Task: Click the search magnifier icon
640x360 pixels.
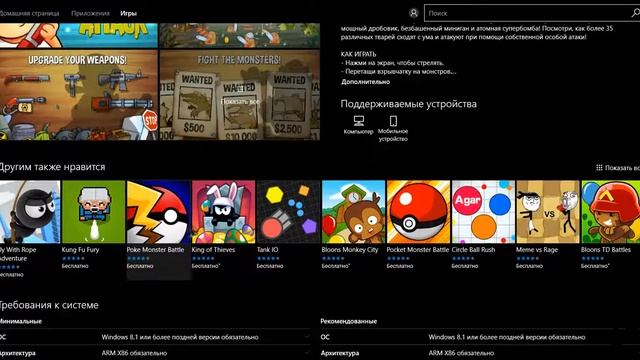Action: click(635, 13)
